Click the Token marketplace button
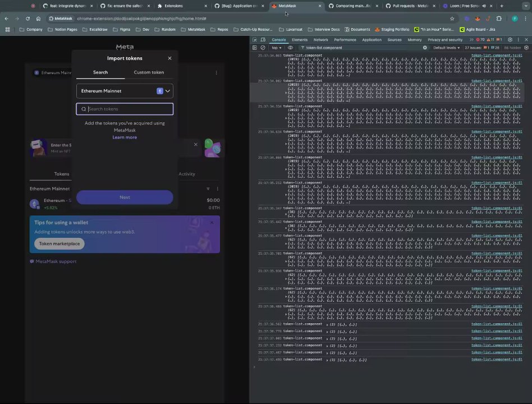Screen dimensions: 532x404 pyautogui.click(x=59, y=244)
